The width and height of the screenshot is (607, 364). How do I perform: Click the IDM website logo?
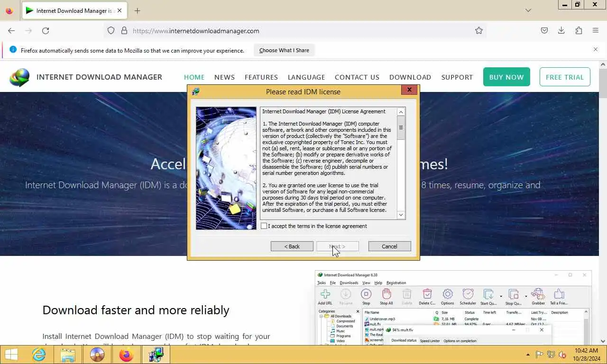(x=19, y=77)
